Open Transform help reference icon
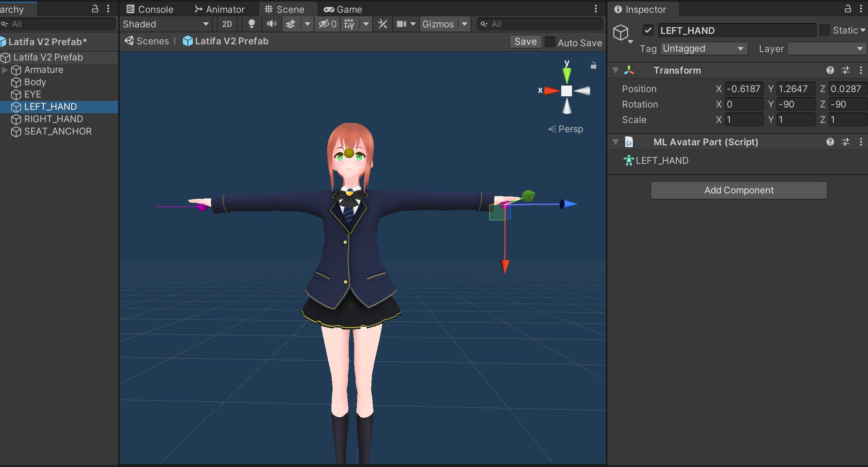The width and height of the screenshot is (868, 467). [830, 70]
